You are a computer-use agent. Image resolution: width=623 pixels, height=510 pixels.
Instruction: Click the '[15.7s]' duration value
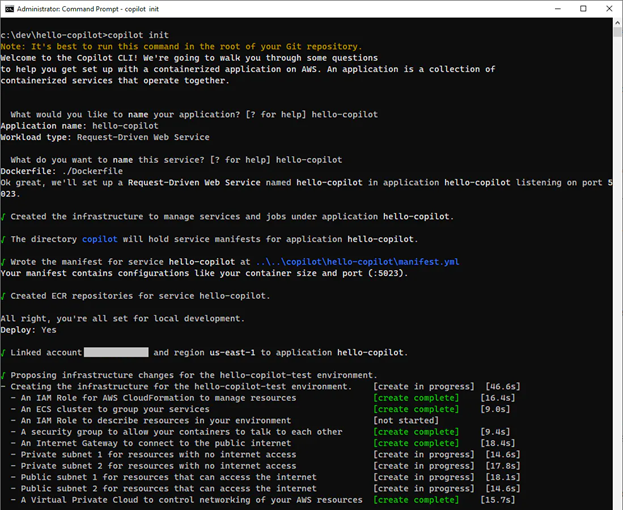click(x=497, y=500)
